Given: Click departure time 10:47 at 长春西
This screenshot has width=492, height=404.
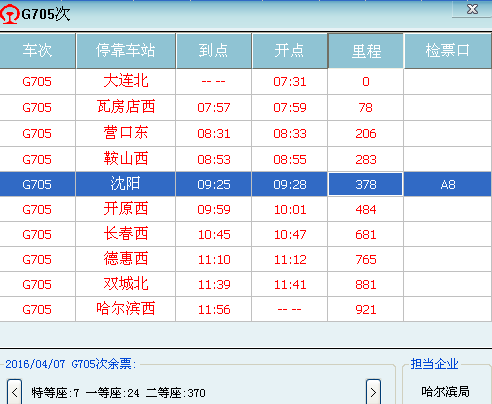Looking at the screenshot, I should [290, 234].
